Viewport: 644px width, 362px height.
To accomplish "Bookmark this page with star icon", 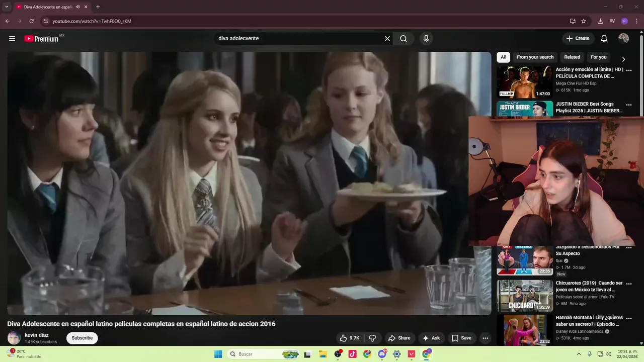I will point(584,21).
